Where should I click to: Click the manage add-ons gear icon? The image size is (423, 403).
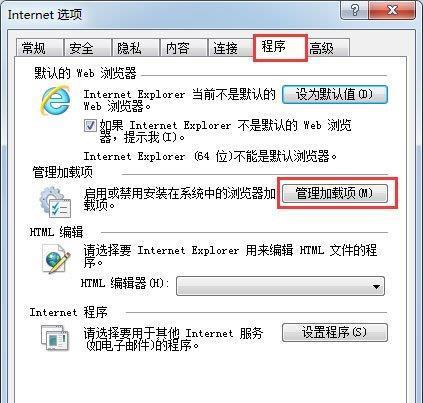click(x=55, y=202)
